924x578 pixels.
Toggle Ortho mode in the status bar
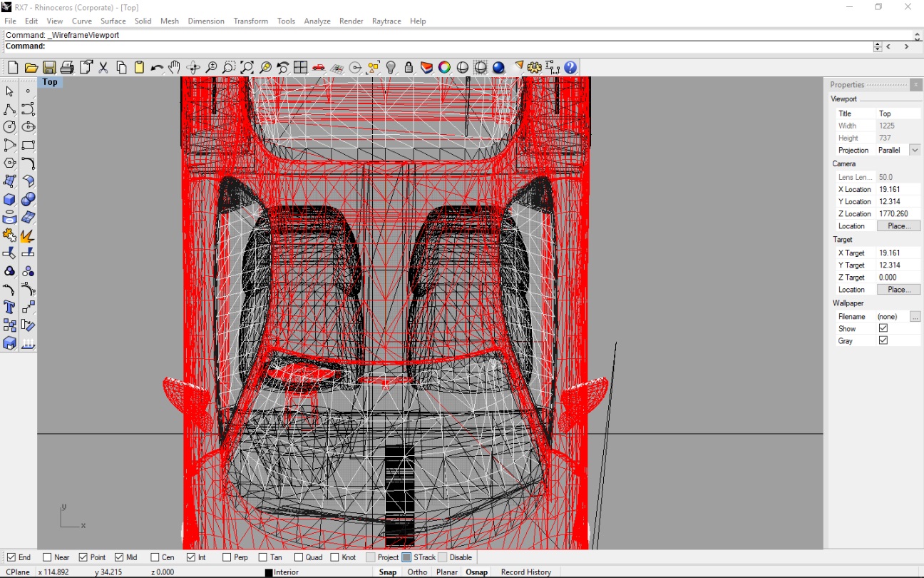coord(417,572)
